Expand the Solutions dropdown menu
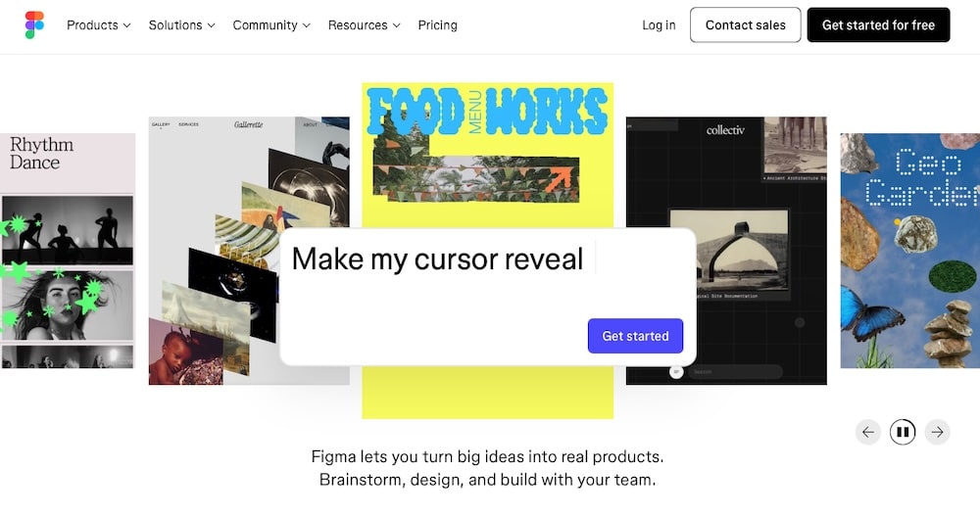This screenshot has width=980, height=517. point(182,25)
